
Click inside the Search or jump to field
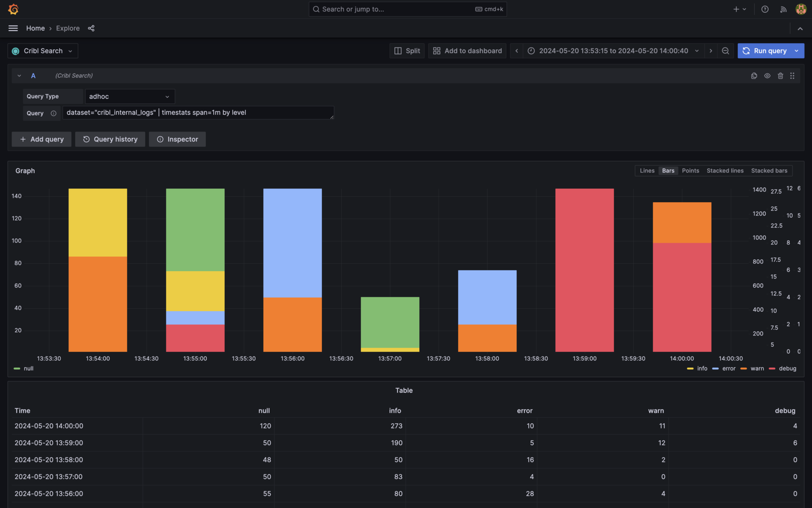(x=407, y=9)
